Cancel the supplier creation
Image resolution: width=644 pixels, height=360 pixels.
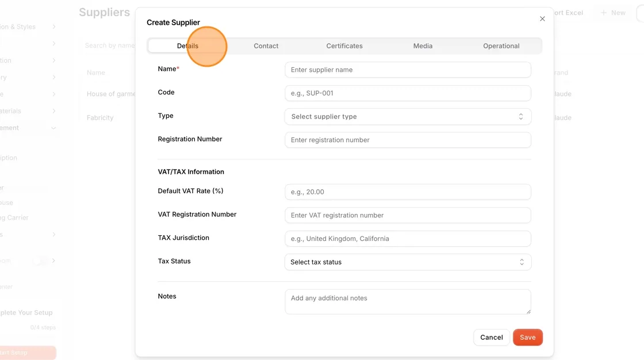pos(491,338)
